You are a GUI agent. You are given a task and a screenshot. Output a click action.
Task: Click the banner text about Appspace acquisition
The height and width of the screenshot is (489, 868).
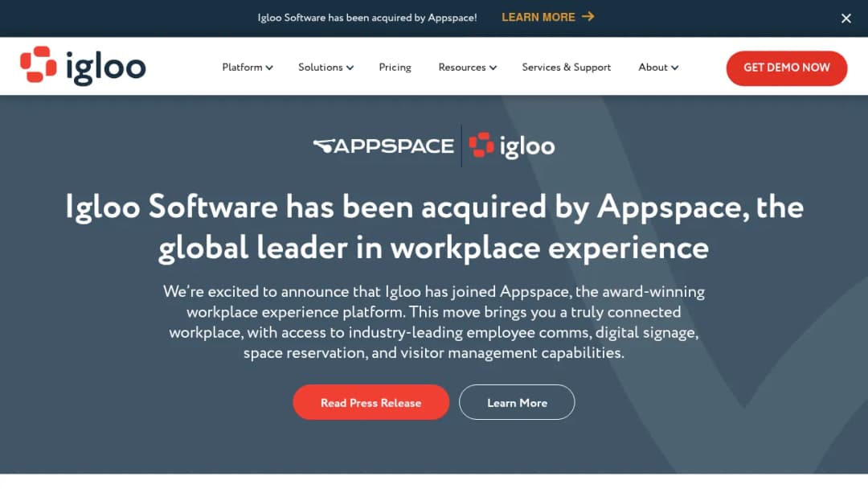tap(367, 18)
